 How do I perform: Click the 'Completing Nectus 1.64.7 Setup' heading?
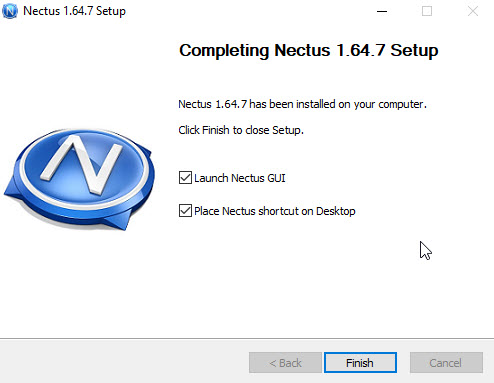[309, 51]
